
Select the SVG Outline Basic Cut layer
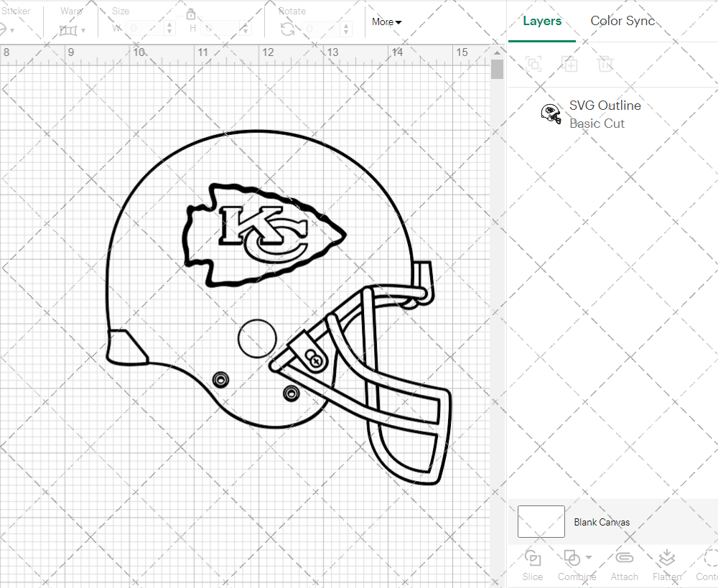coord(605,113)
